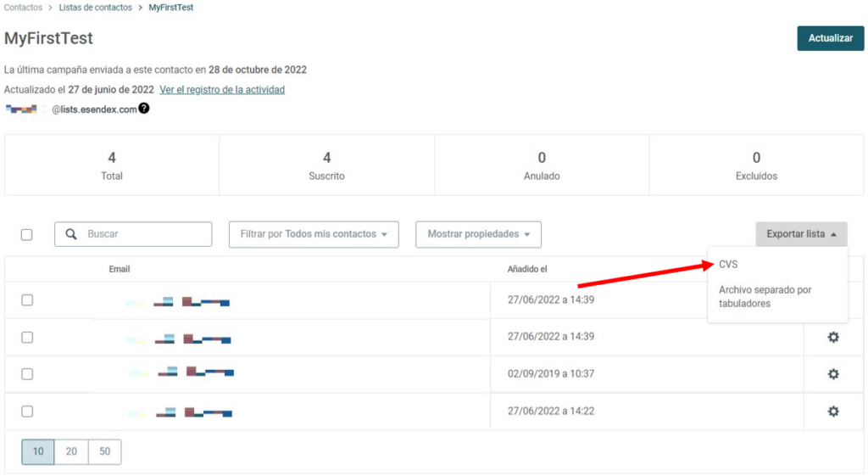The height and width of the screenshot is (476, 868).
Task: Choose CVS export option
Action: [728, 265]
